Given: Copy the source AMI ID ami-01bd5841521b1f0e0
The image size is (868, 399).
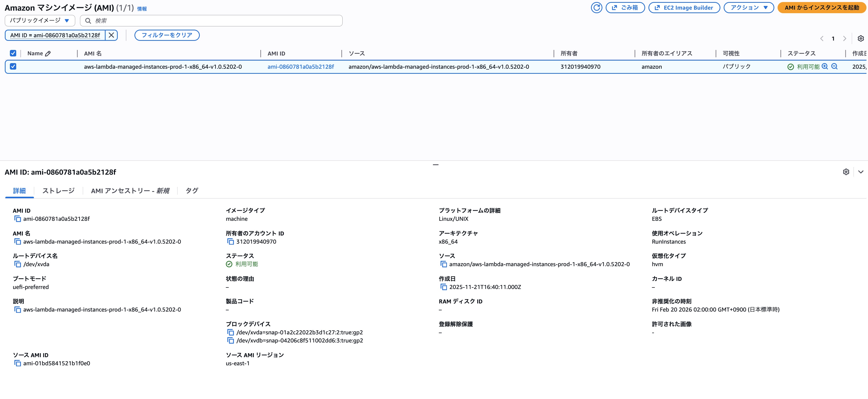Looking at the screenshot, I should pyautogui.click(x=17, y=363).
